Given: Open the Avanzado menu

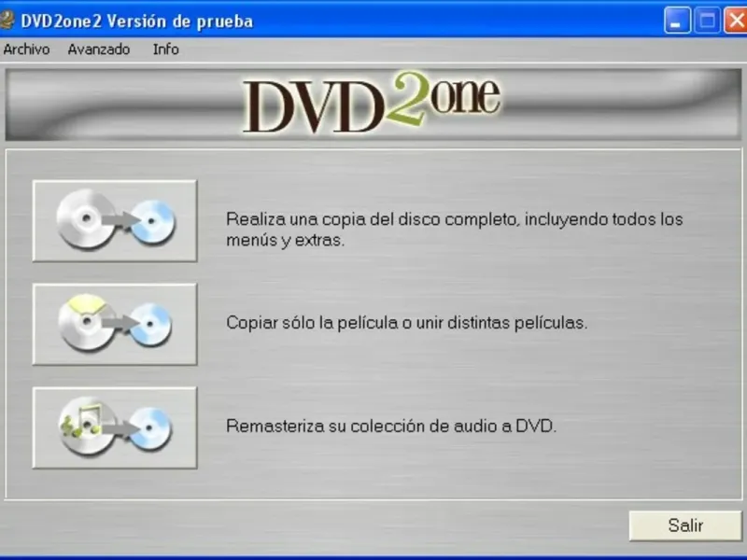Looking at the screenshot, I should pos(99,49).
